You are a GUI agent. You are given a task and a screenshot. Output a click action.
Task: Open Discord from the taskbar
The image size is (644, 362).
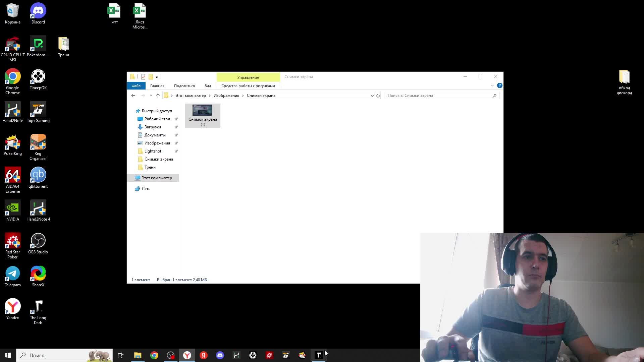(220, 355)
